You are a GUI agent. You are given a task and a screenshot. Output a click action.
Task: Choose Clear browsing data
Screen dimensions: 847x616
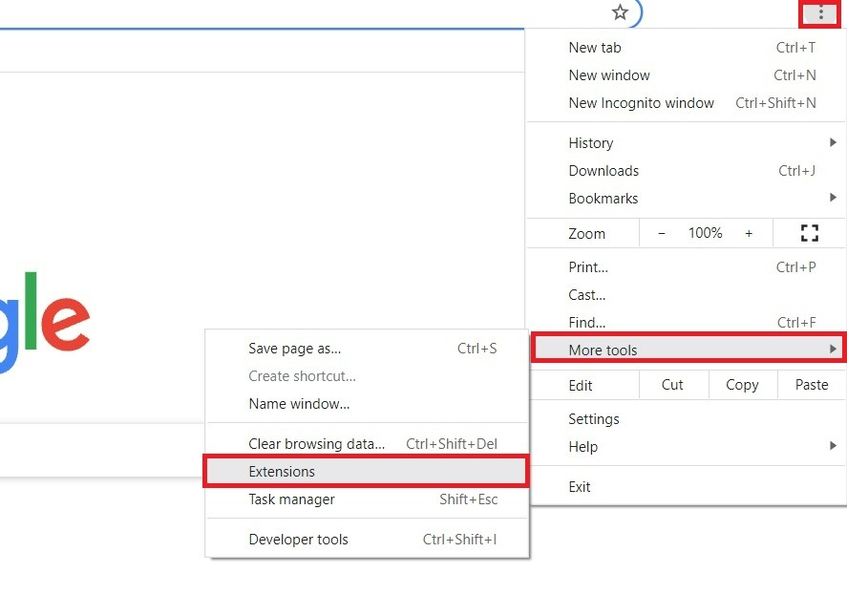point(317,444)
